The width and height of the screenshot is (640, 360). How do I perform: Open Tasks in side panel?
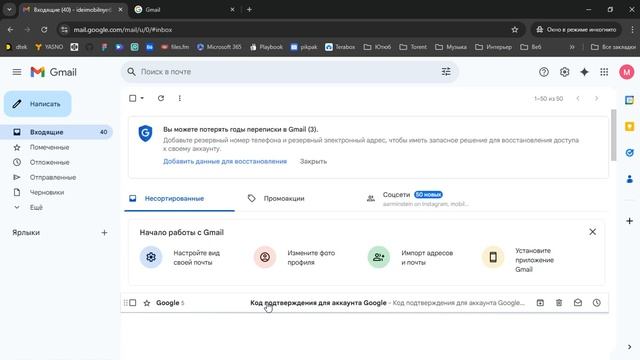(x=629, y=153)
